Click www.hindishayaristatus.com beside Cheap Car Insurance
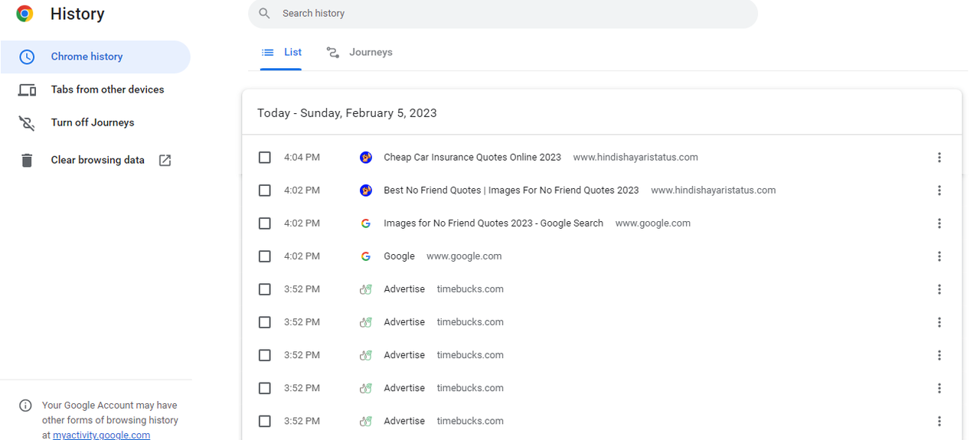Screen dimensions: 980x440 635,158
